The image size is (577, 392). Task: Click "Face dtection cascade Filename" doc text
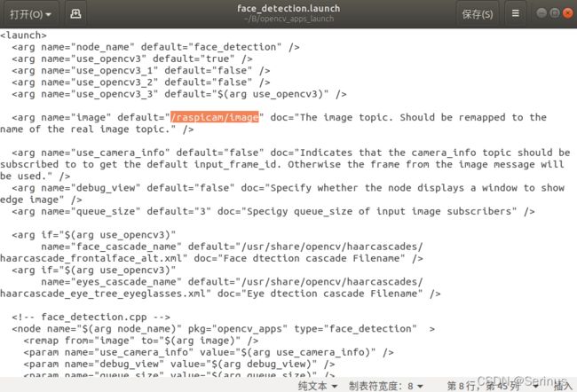click(x=312, y=258)
